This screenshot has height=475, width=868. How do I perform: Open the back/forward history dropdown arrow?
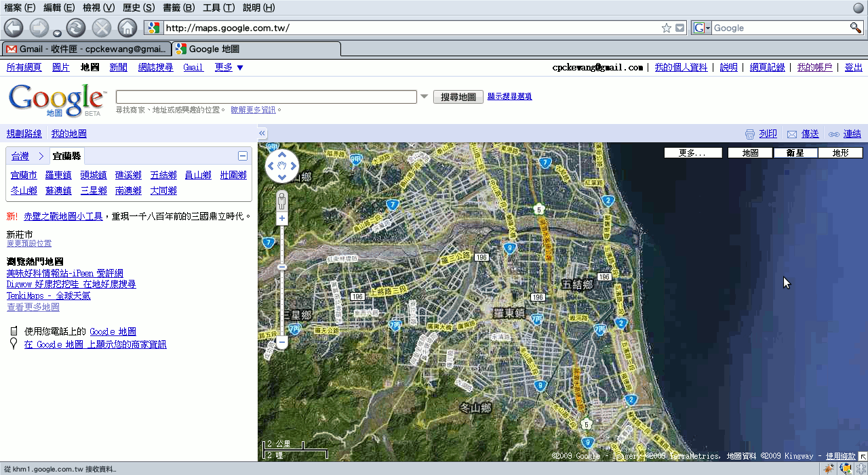57,33
